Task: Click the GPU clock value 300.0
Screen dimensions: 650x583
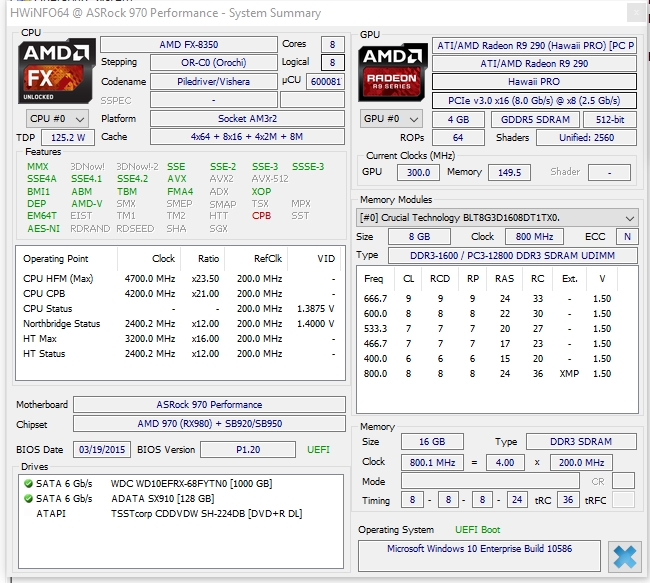Action: coord(418,172)
